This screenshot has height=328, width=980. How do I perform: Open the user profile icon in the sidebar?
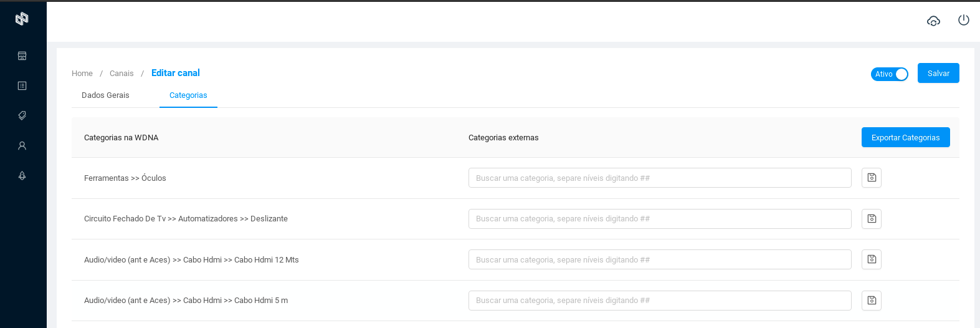point(22,146)
